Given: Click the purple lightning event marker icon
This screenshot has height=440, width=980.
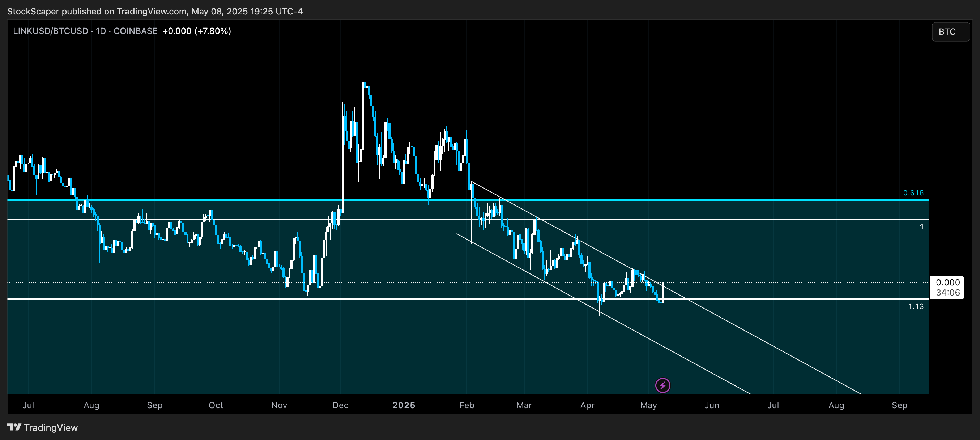Looking at the screenshot, I should click(x=663, y=385).
